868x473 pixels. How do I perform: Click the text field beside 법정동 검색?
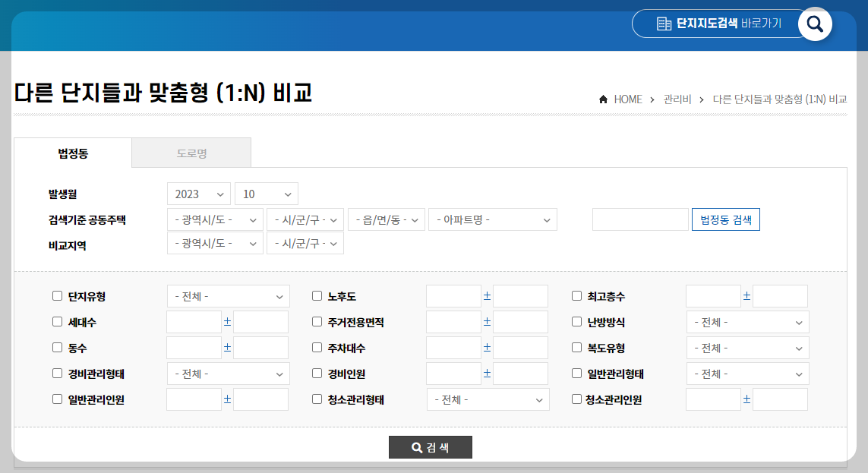[x=640, y=219]
